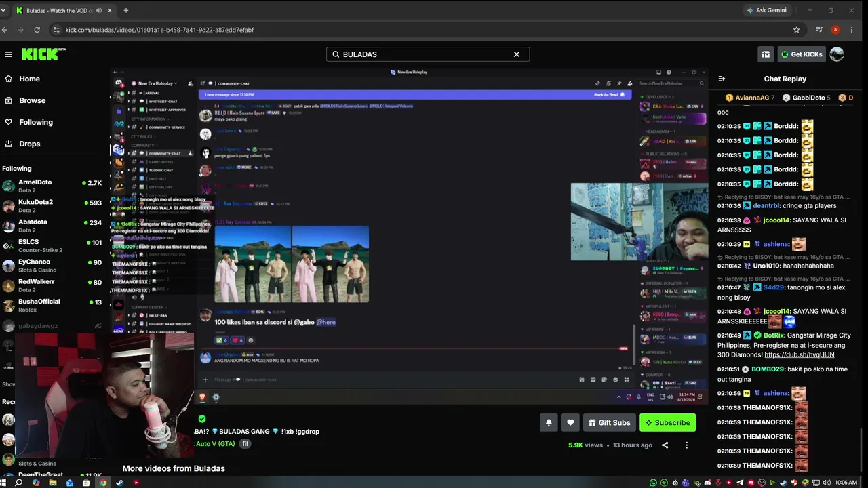Viewport: 868px width, 488px height.
Task: Open a new browser tab
Action: click(x=126, y=10)
